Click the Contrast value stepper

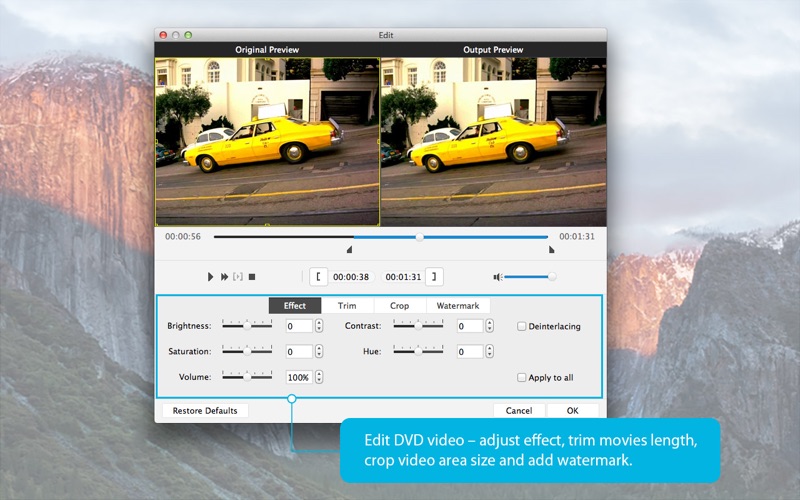click(x=489, y=326)
